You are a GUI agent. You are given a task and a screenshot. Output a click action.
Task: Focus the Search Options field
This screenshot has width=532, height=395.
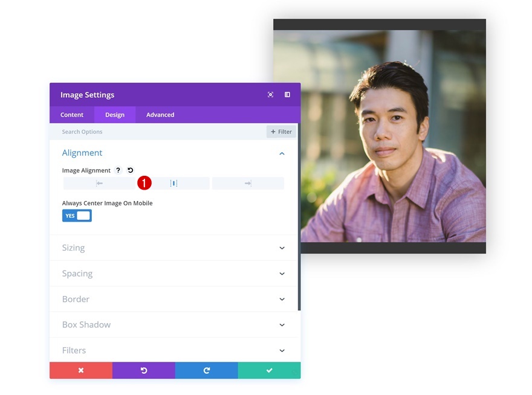(158, 132)
